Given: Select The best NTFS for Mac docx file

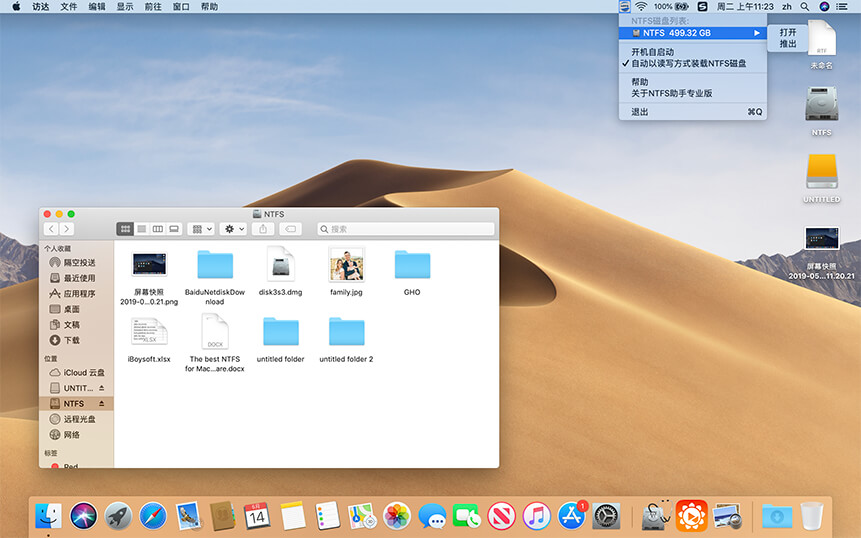Looking at the screenshot, I should tap(215, 331).
